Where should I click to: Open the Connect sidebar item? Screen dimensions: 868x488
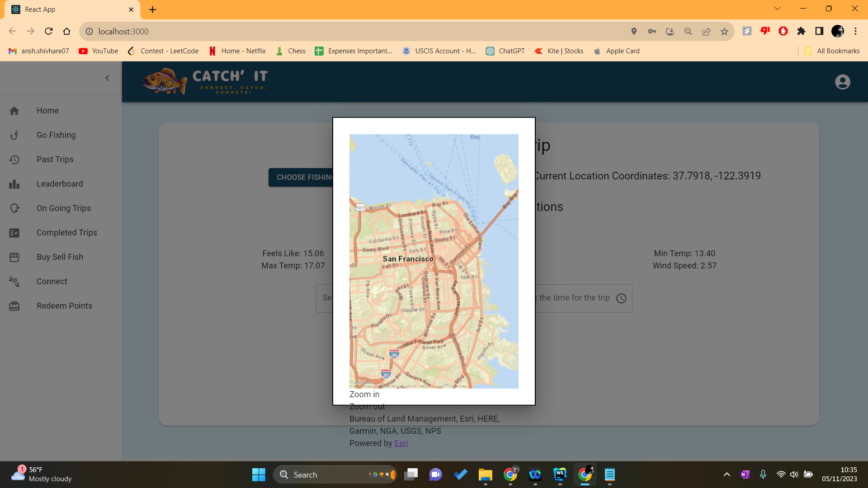pos(52,282)
